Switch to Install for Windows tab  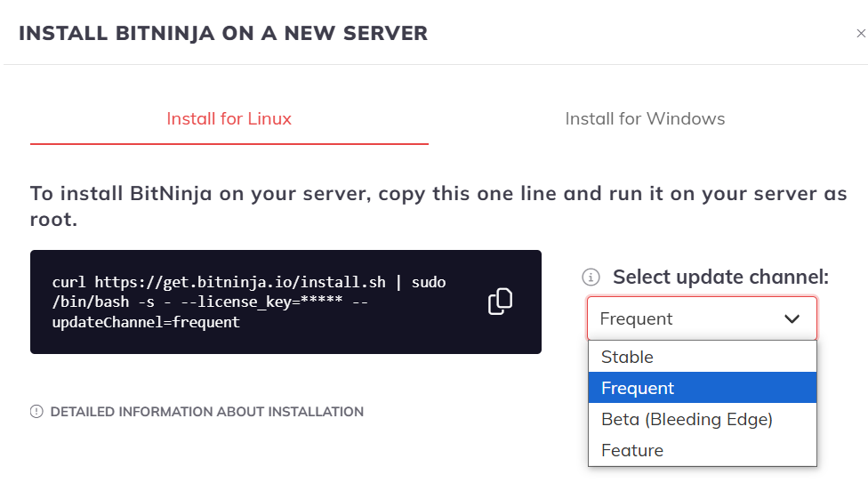coord(645,118)
